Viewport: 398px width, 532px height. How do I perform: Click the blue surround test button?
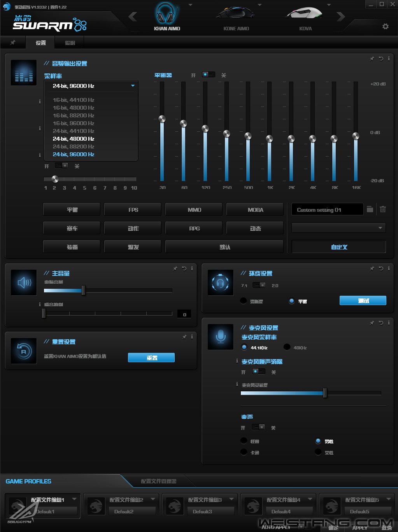coord(363,300)
